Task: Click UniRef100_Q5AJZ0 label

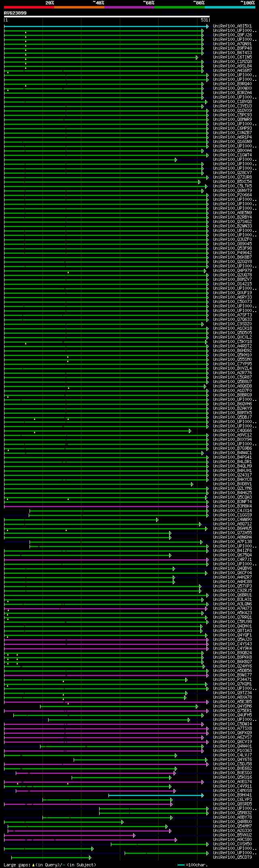Action: coord(232,640)
